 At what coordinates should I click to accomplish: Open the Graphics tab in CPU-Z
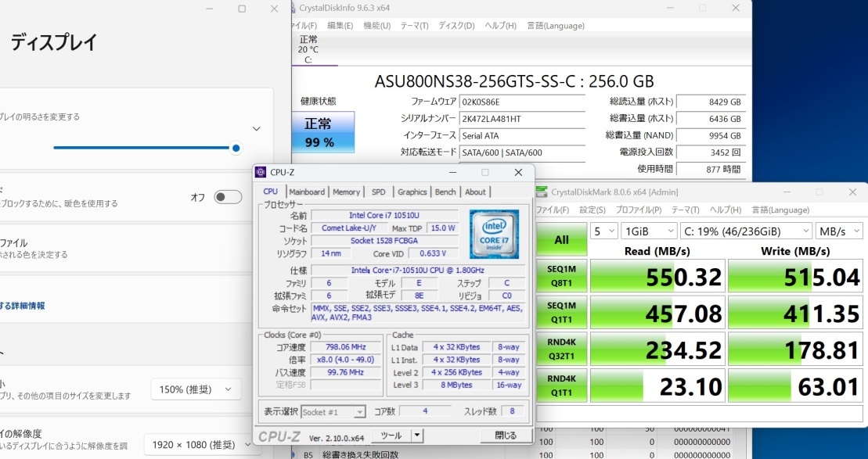tap(412, 192)
